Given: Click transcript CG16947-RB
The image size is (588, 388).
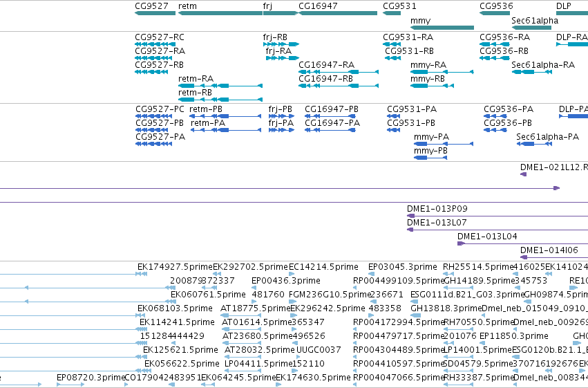Looking at the screenshot, I should pyautogui.click(x=339, y=86).
